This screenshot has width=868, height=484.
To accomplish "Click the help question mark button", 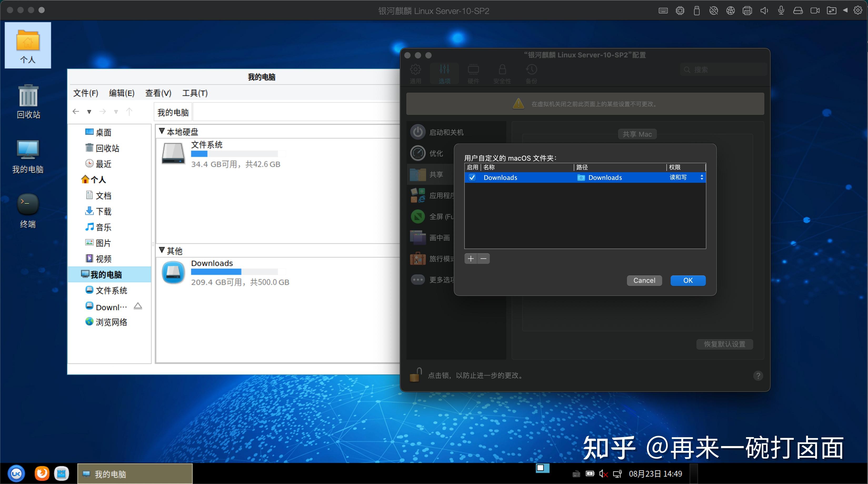I will click(x=758, y=376).
